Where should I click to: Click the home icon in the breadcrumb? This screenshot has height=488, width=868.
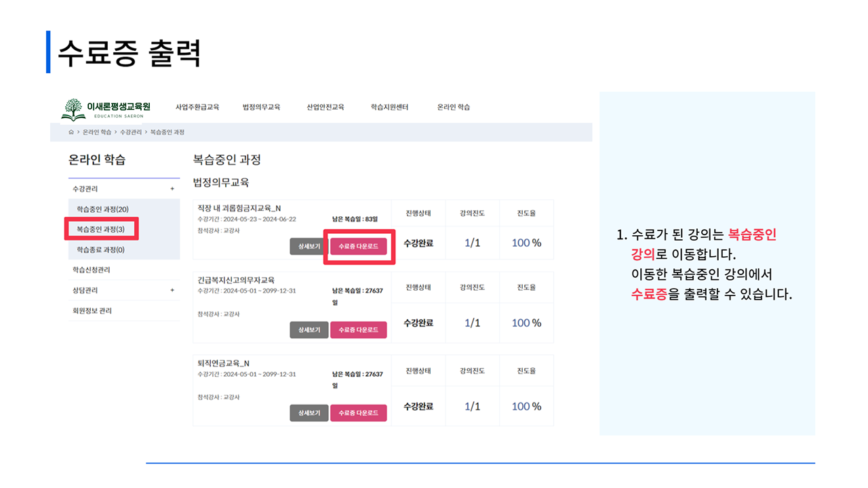click(x=71, y=132)
